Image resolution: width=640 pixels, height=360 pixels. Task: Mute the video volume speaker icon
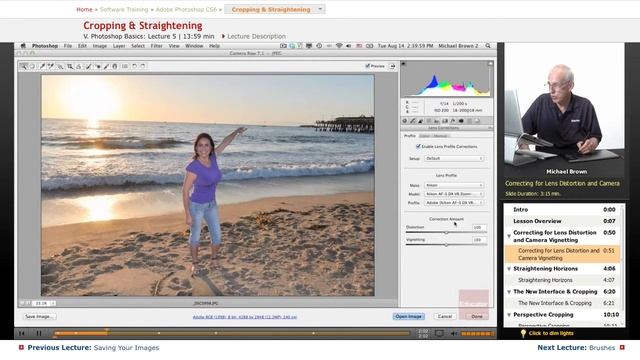tap(453, 333)
